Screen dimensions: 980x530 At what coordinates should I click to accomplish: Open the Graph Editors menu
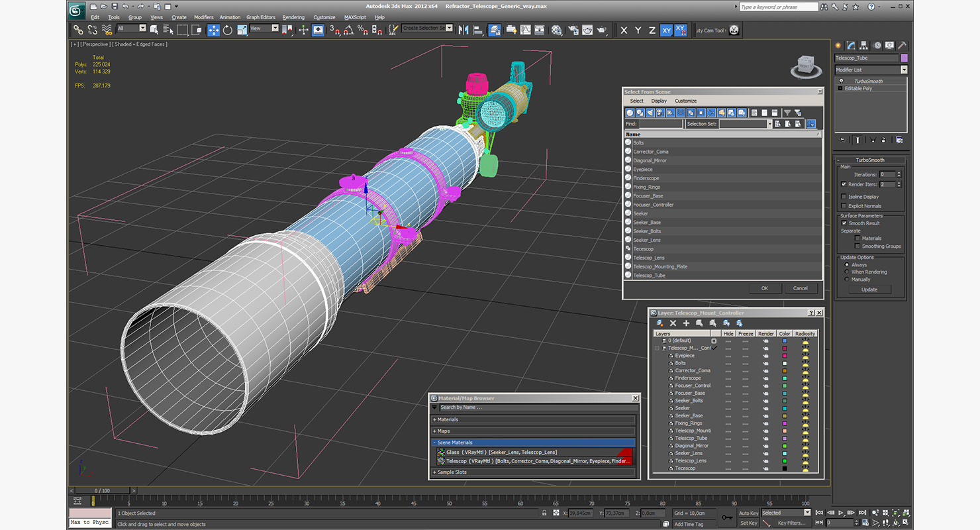[261, 17]
